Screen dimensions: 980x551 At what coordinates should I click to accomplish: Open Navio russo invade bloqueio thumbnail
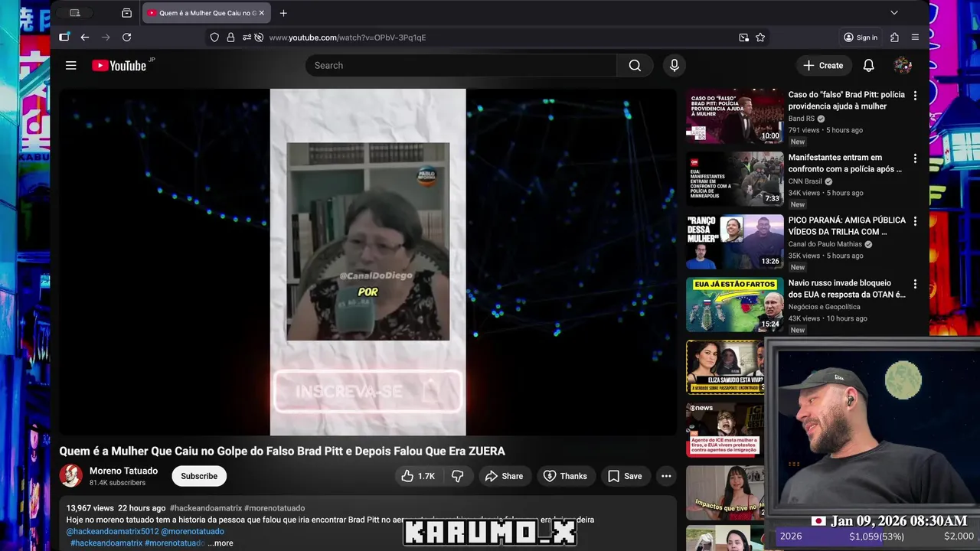(735, 305)
